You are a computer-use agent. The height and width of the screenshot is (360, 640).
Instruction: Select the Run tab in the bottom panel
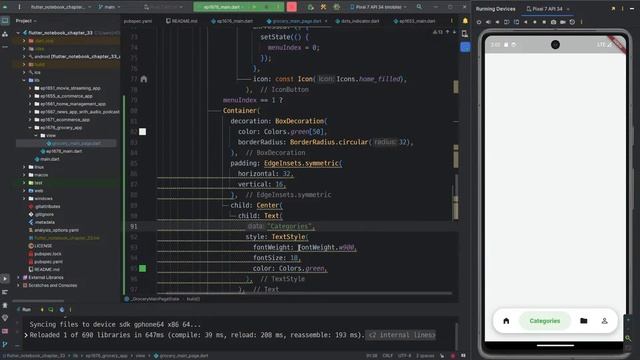pos(24,310)
